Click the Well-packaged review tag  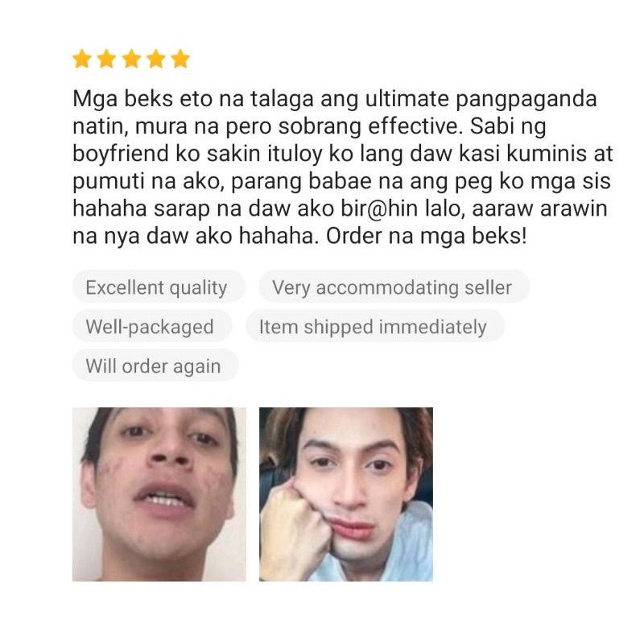pyautogui.click(x=152, y=326)
